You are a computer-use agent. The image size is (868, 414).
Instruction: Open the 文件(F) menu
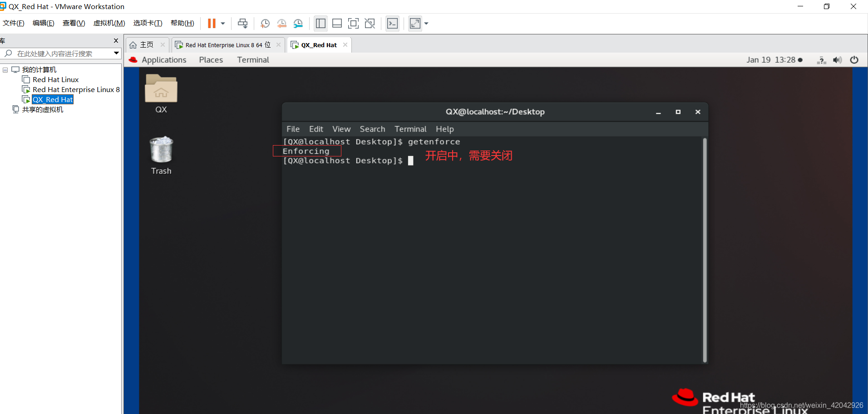(x=14, y=23)
